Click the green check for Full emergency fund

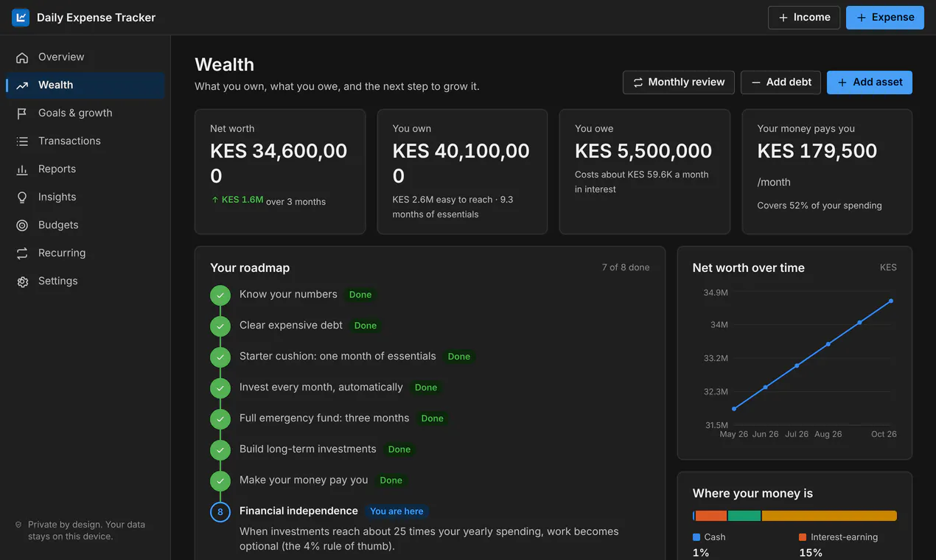[x=220, y=419]
